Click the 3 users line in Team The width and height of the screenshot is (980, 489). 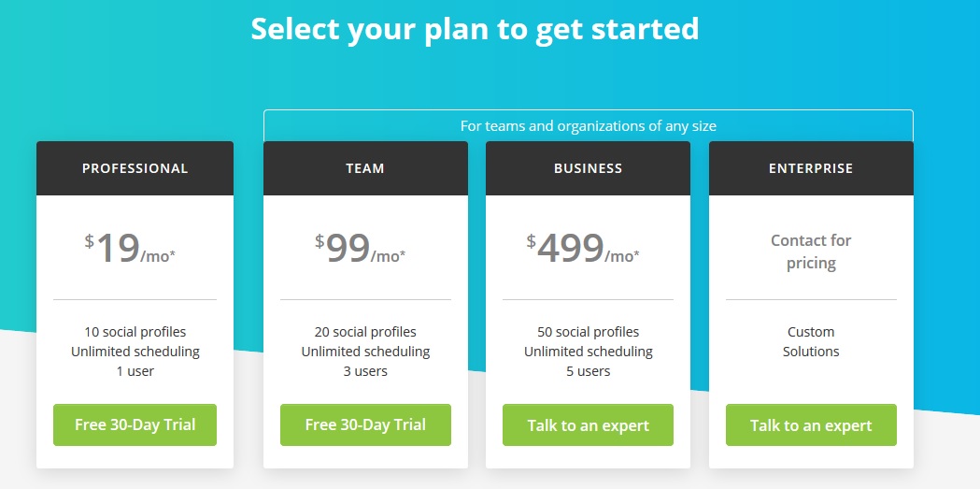[365, 371]
